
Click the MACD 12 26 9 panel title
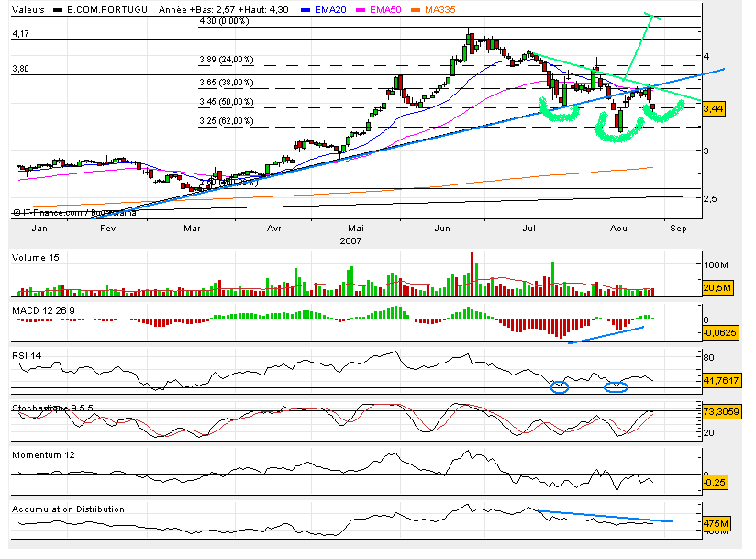(43, 311)
